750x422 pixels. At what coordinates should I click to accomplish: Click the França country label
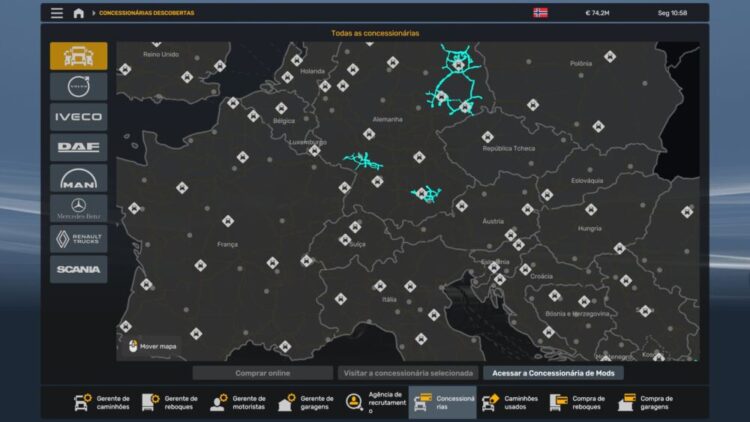point(227,244)
